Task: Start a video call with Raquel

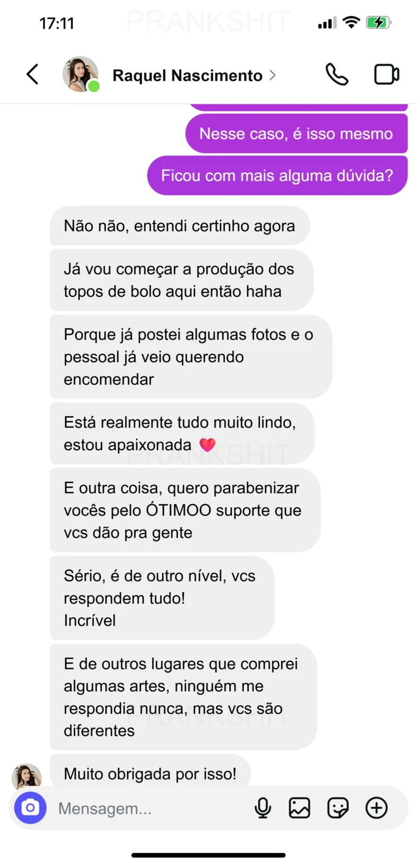Action: [387, 75]
